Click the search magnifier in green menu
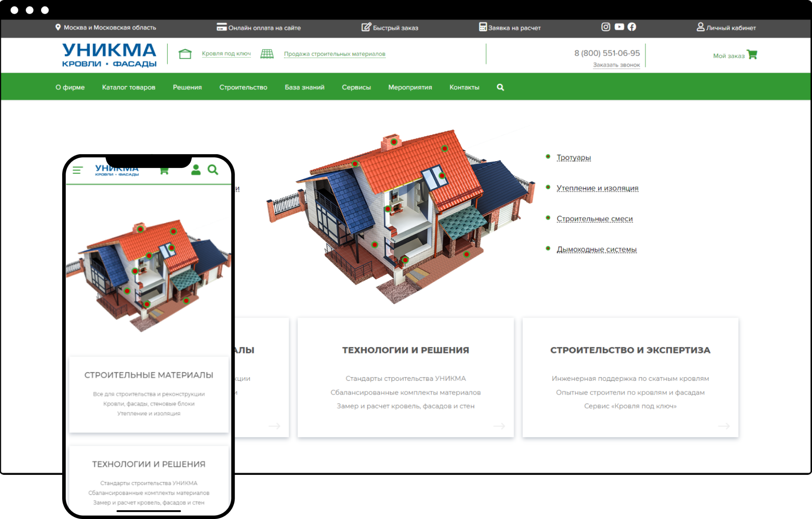The image size is (812, 519). [500, 87]
